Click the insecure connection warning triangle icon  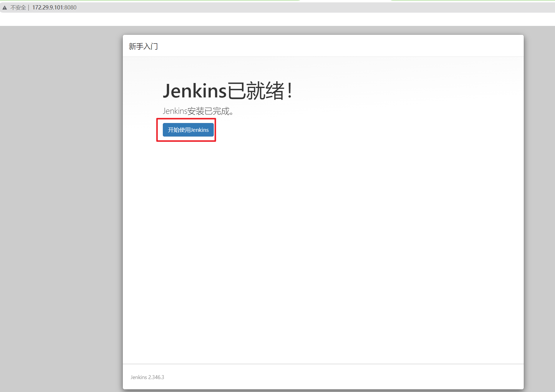5,7
